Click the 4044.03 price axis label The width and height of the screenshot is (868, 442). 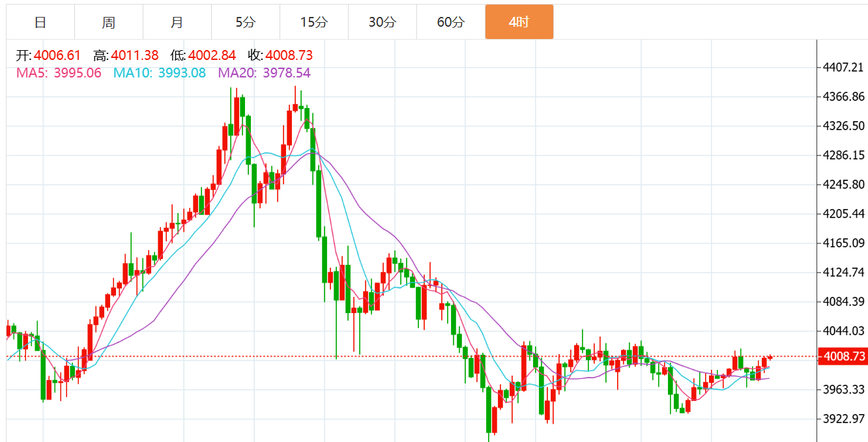[x=844, y=331]
